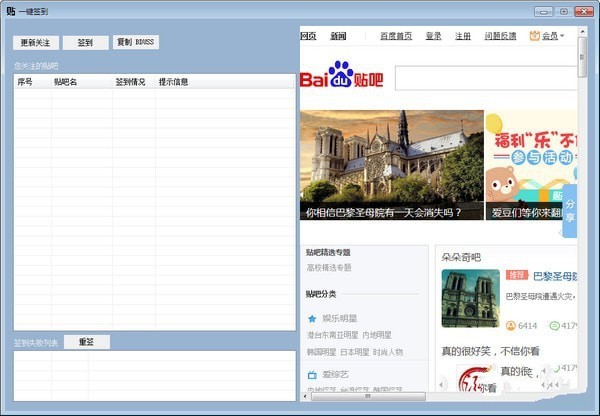Open the 时尚人物 link

coord(388,352)
